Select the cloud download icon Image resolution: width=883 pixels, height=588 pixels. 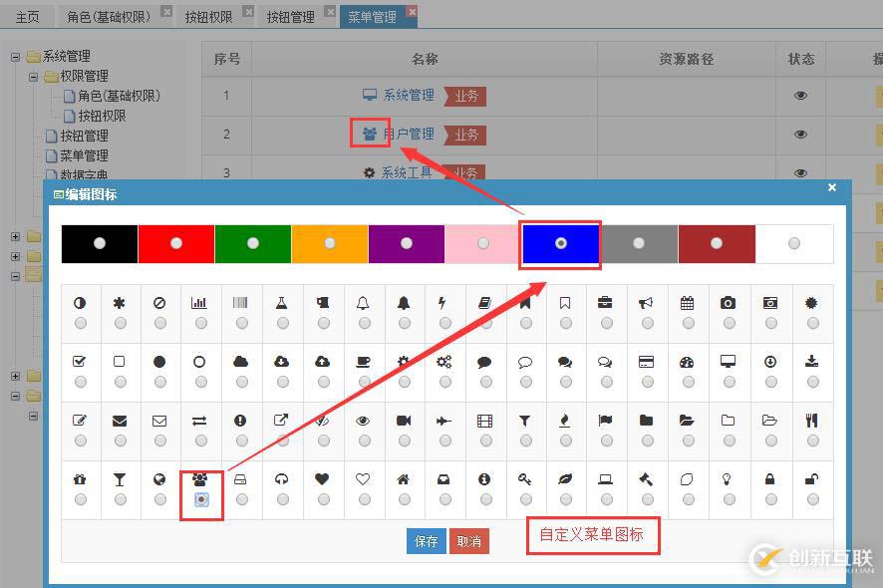[x=282, y=362]
